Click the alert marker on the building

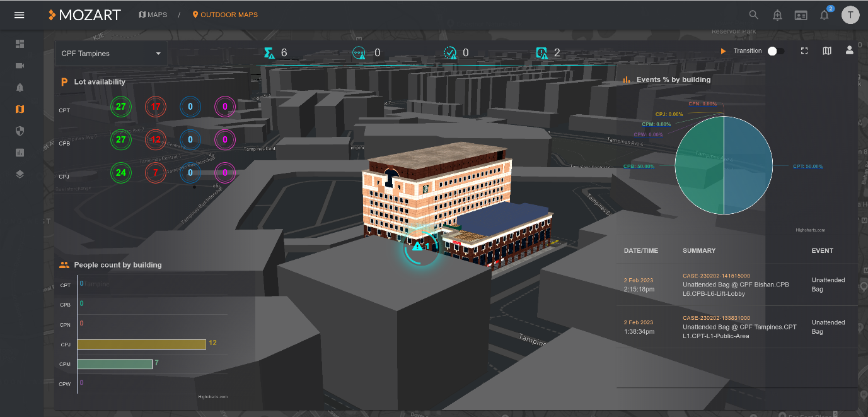417,247
